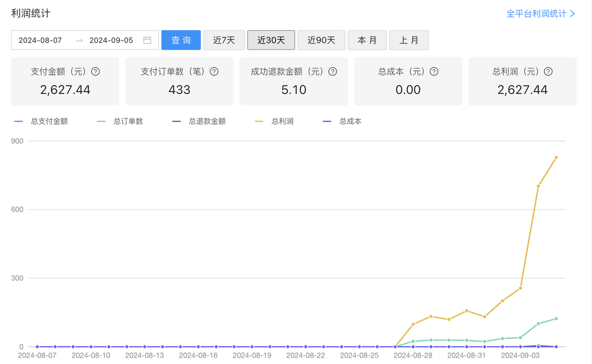Click start date field 2024-08-07
The height and width of the screenshot is (364, 592).
pyautogui.click(x=40, y=40)
